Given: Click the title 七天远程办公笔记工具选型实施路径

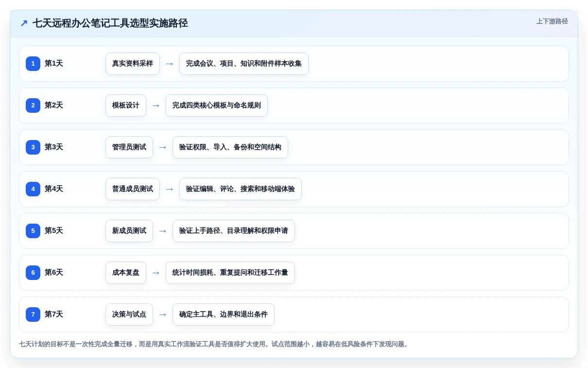Looking at the screenshot, I should pos(110,23).
